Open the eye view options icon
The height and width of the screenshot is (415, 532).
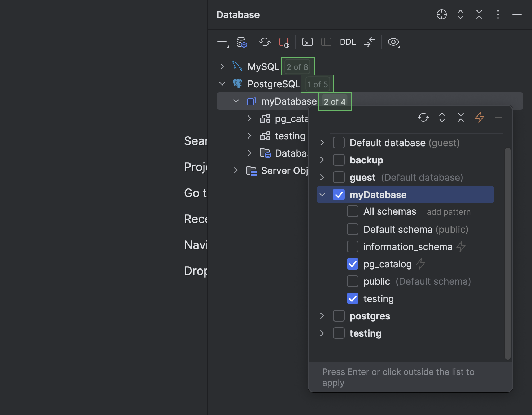(393, 42)
